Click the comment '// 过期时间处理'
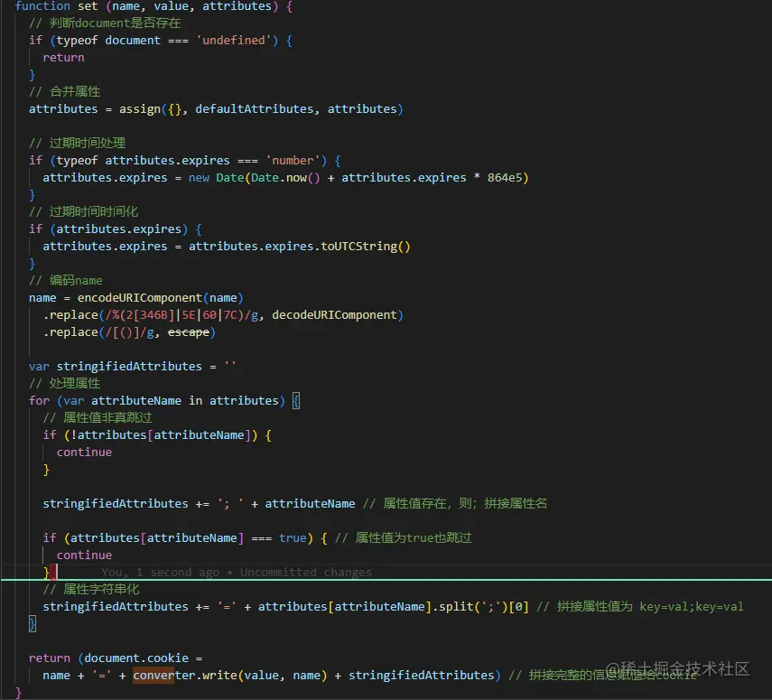 point(77,143)
